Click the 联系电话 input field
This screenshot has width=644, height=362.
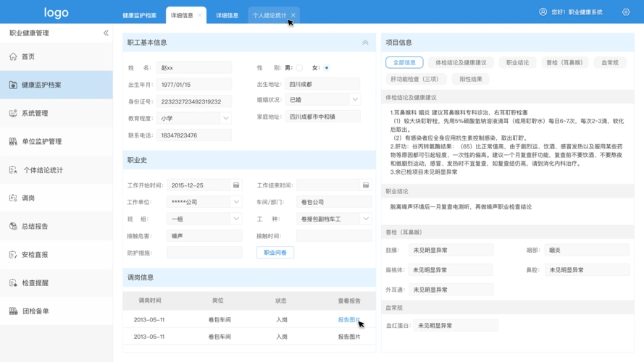pyautogui.click(x=194, y=135)
